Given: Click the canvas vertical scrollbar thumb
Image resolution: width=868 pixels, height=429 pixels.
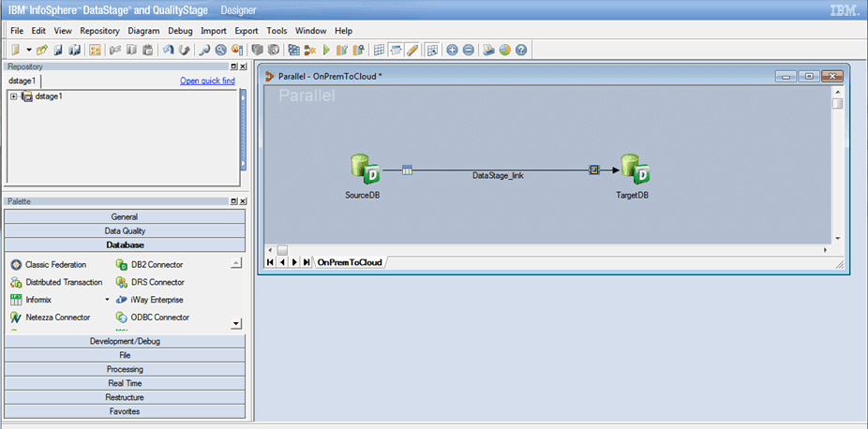Looking at the screenshot, I should (838, 104).
